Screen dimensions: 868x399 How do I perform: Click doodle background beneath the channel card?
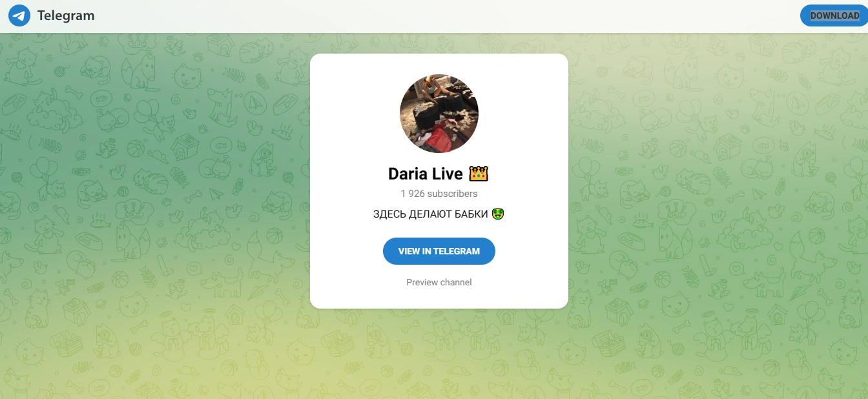pos(439,355)
